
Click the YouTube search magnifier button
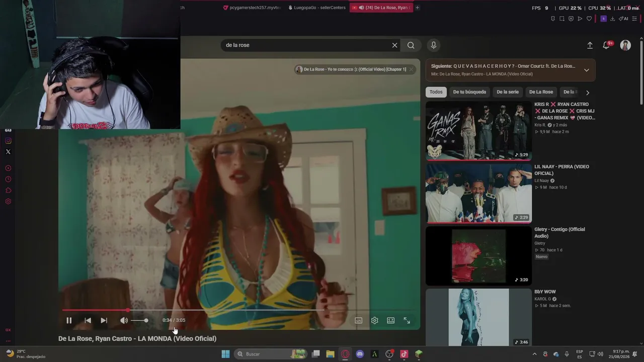[x=411, y=45]
